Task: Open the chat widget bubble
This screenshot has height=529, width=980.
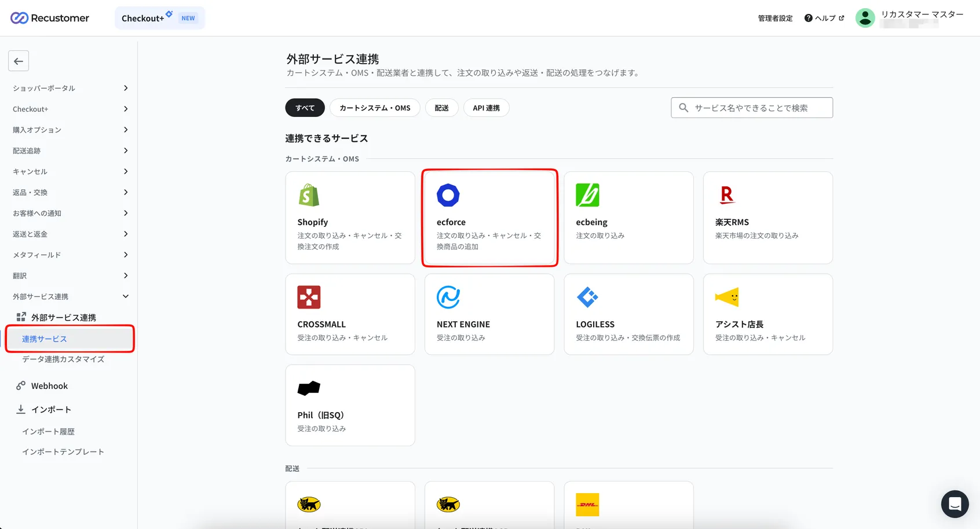Action: (955, 504)
